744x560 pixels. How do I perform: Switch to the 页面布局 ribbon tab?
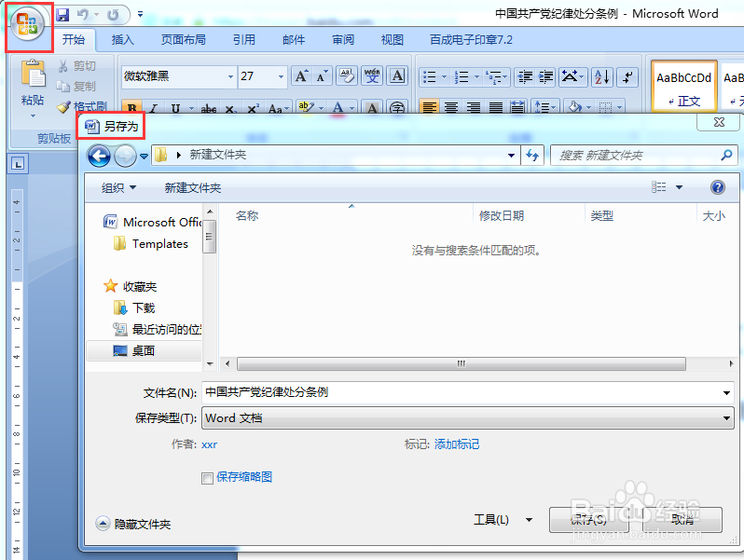(x=183, y=40)
